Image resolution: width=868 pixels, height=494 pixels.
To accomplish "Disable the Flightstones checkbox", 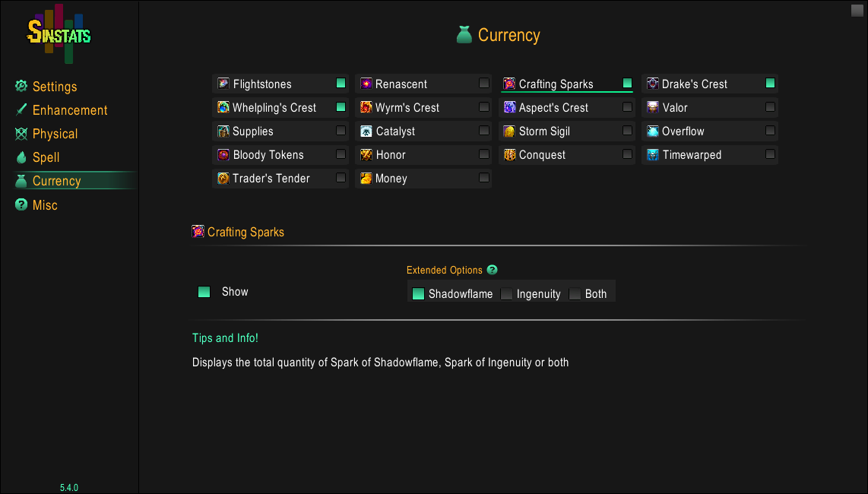I will point(341,83).
